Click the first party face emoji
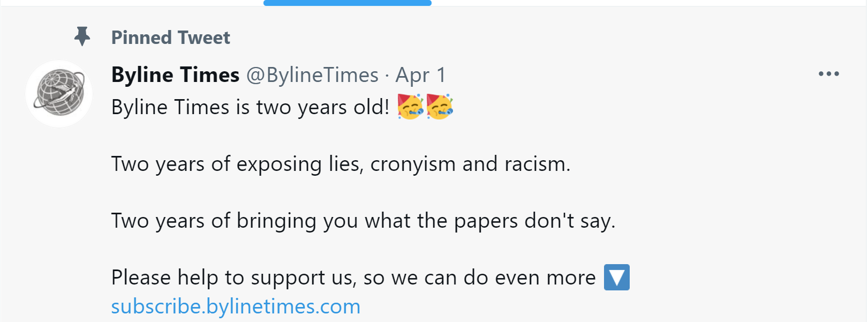This screenshot has width=868, height=322. pyautogui.click(x=410, y=107)
